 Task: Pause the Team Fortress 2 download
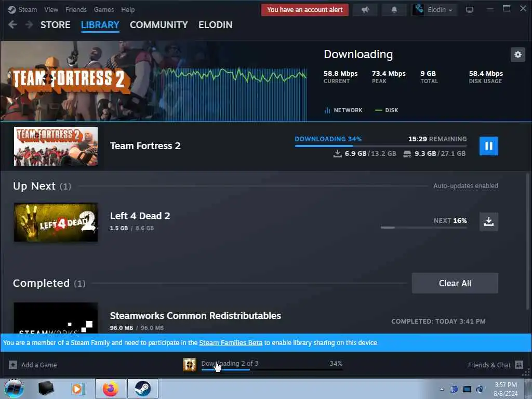488,146
